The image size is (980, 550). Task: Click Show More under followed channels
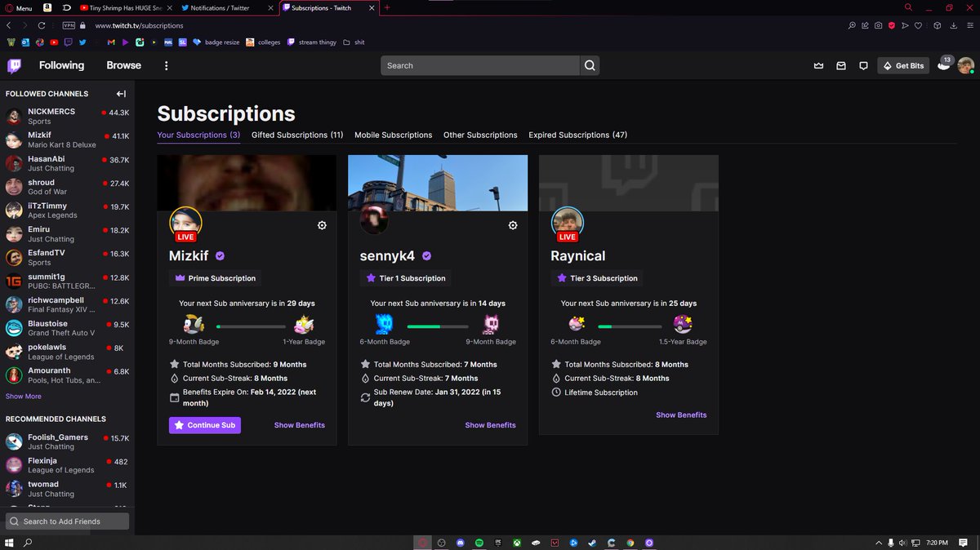click(24, 397)
